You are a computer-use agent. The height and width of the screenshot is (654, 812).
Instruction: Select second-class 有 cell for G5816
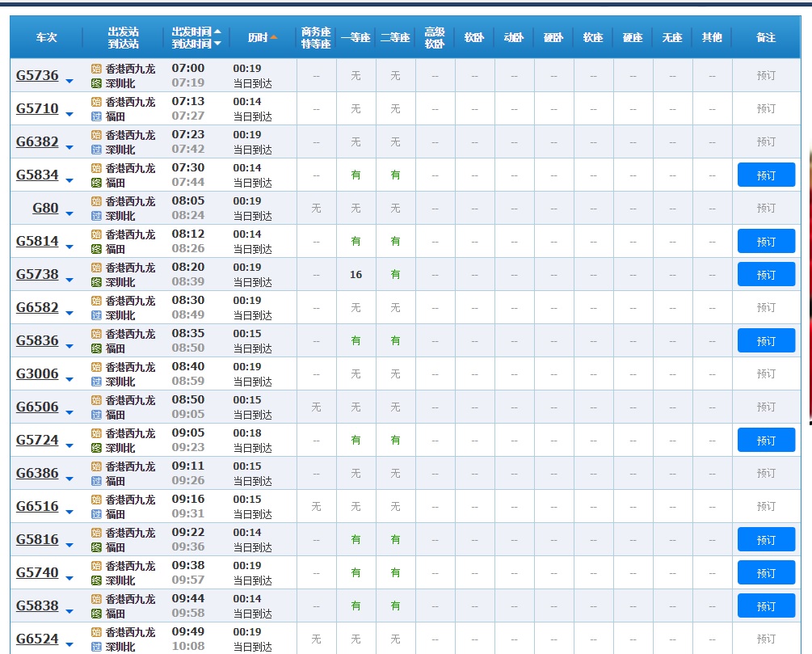pos(395,540)
